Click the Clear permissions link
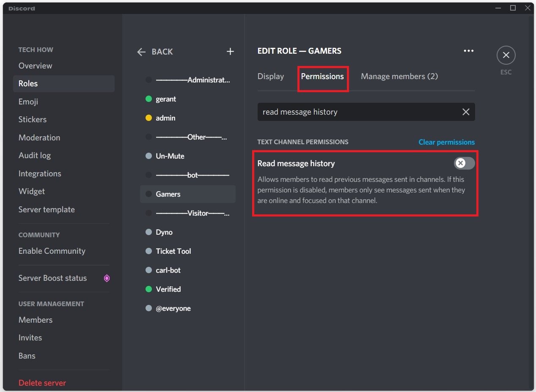The width and height of the screenshot is (536, 392). [x=446, y=142]
